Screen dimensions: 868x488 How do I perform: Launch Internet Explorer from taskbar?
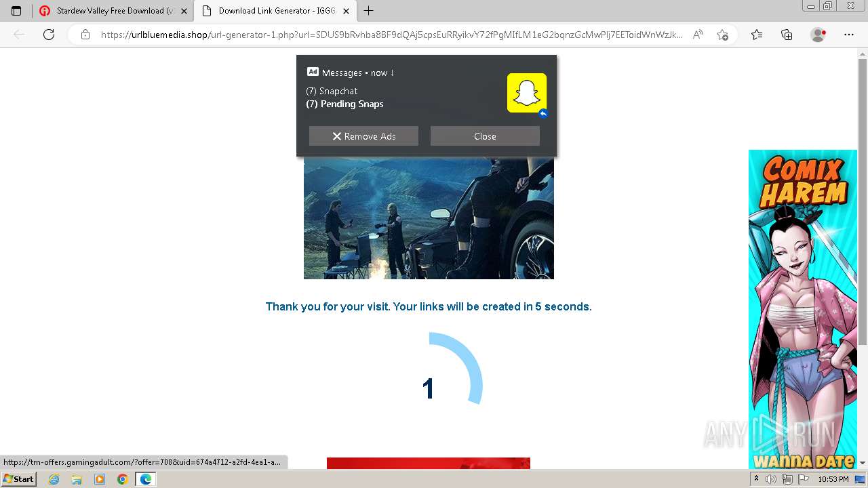pyautogui.click(x=54, y=479)
